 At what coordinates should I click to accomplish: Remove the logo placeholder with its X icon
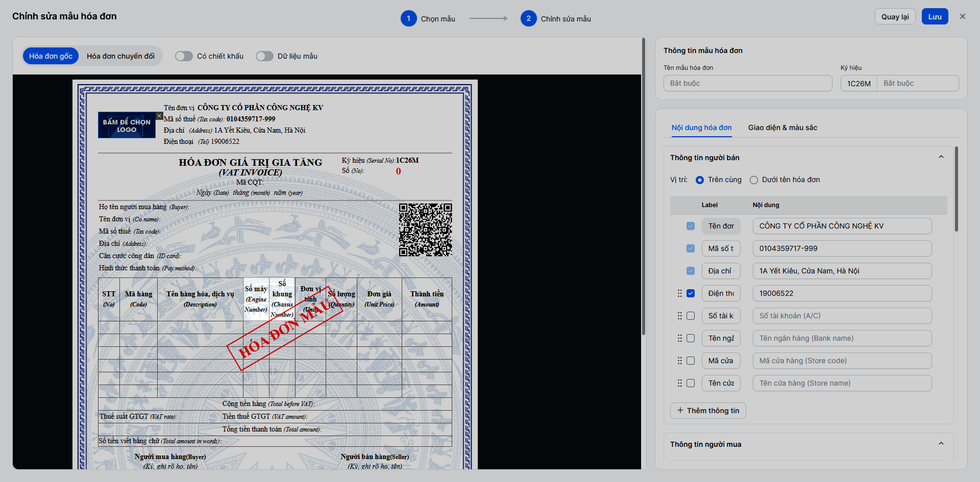click(x=159, y=116)
